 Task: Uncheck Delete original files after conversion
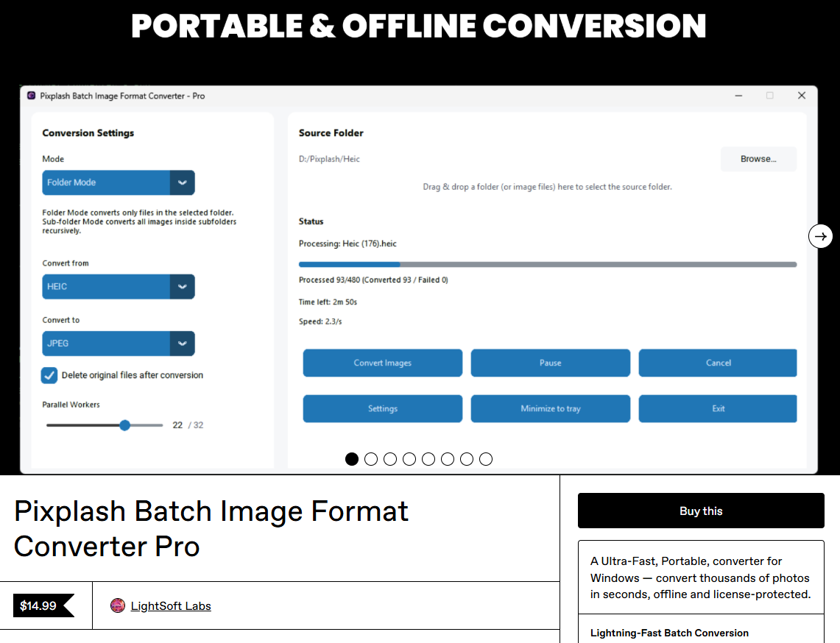[49, 375]
